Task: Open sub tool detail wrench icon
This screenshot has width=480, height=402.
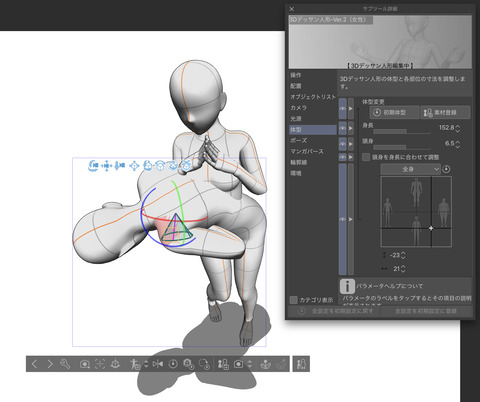Action: tap(65, 364)
